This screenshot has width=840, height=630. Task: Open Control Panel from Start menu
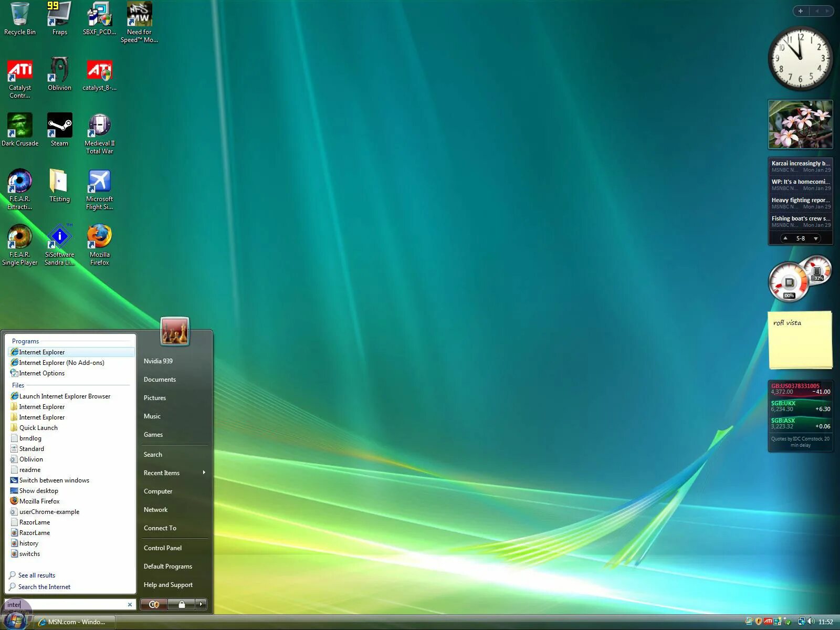[x=162, y=548]
